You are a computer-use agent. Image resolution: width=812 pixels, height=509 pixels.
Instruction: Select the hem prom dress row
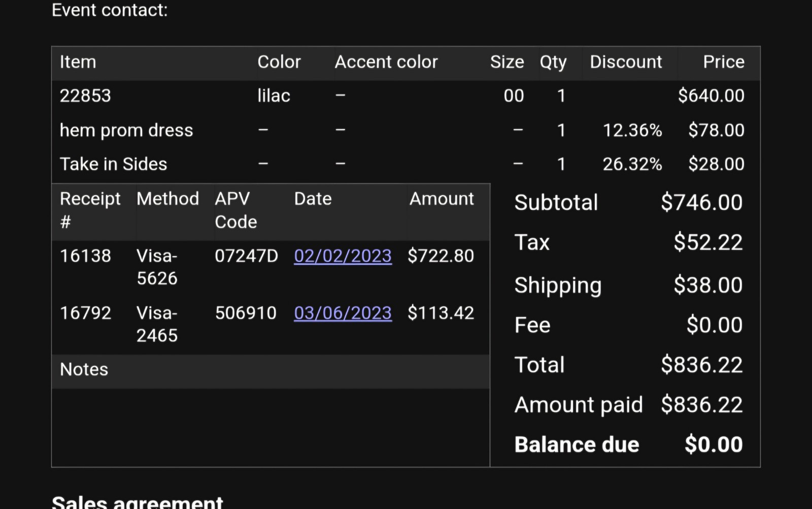point(126,131)
